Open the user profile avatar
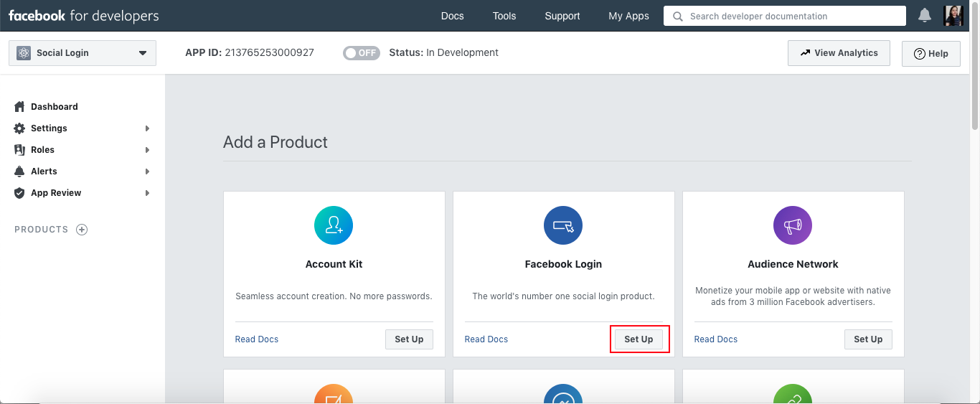The width and height of the screenshot is (980, 404). point(953,15)
